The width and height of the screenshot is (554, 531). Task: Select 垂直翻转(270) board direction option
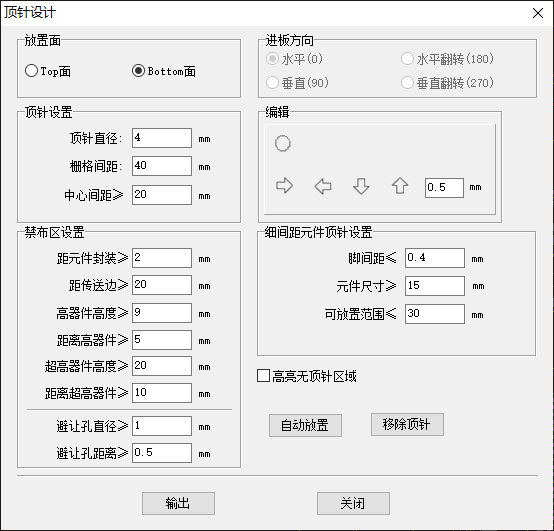click(x=447, y=83)
